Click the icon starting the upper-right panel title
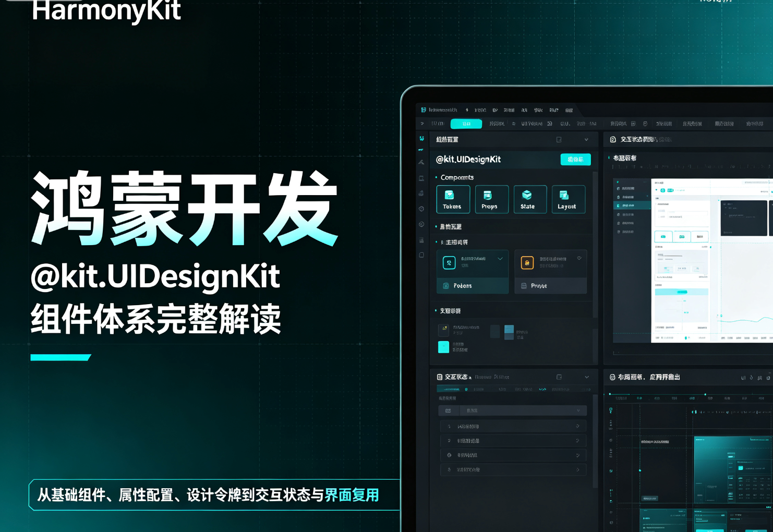Screen dimensions: 773x532 point(613,139)
